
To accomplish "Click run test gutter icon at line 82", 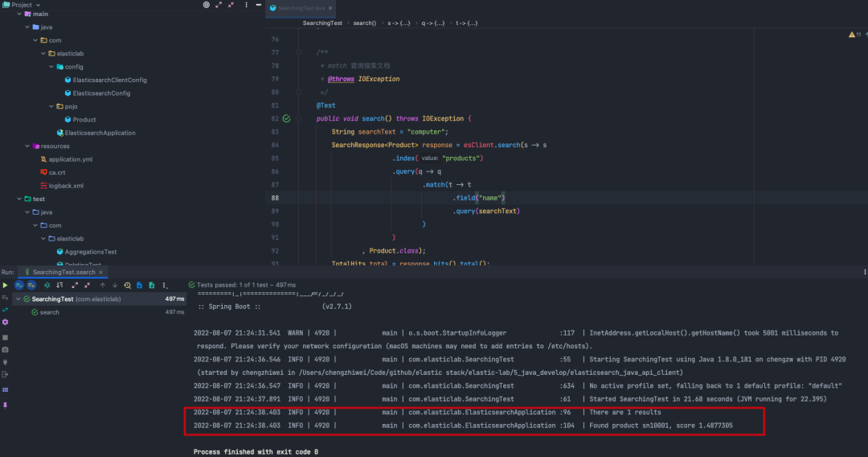I will point(286,118).
